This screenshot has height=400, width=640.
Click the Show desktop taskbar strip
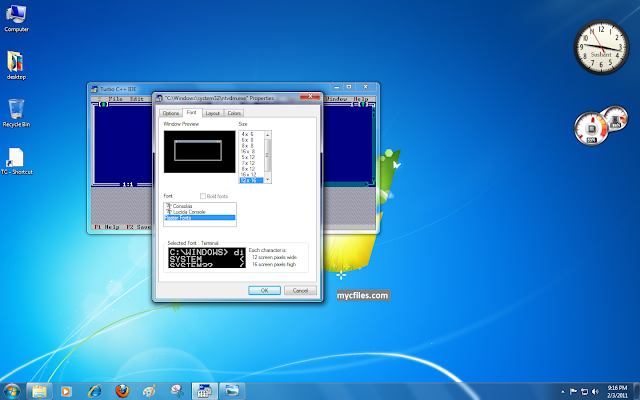tap(636, 391)
